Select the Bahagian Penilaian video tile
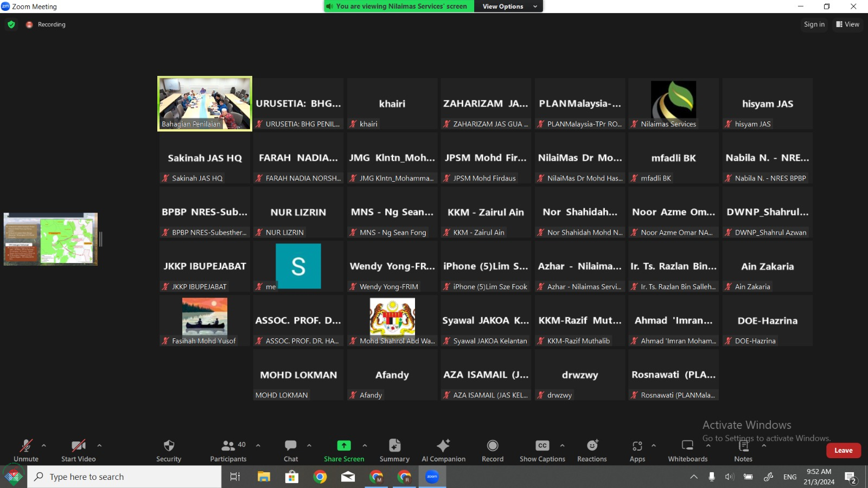This screenshot has width=868, height=488. pyautogui.click(x=205, y=104)
